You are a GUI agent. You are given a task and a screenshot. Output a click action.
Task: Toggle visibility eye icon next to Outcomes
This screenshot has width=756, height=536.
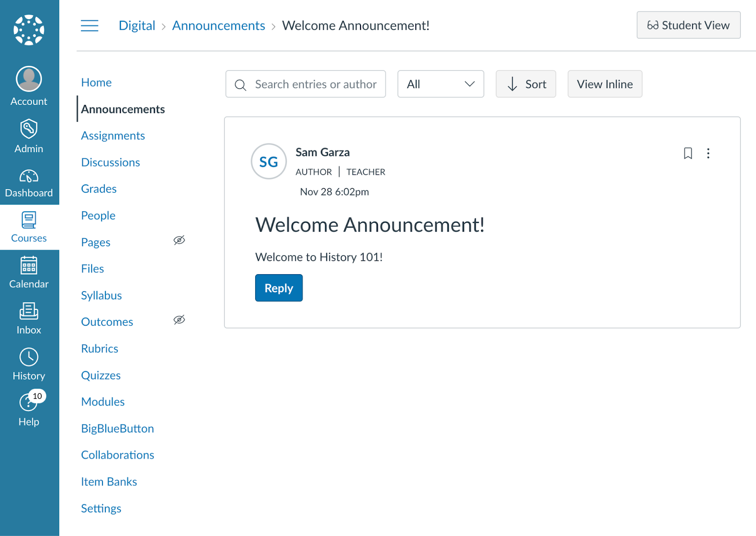point(180,320)
